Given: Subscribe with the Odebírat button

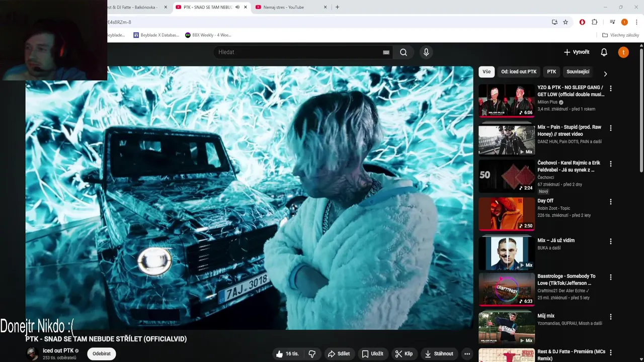Looking at the screenshot, I should (x=102, y=353).
